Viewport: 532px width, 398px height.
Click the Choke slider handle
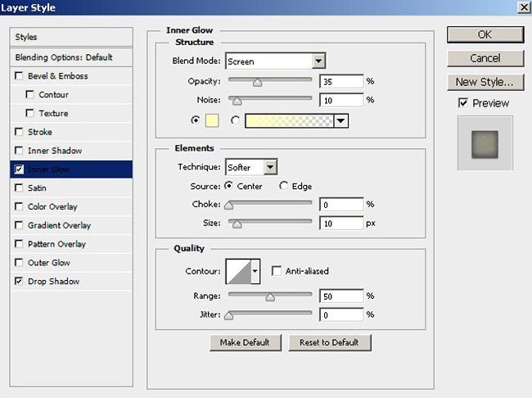point(229,205)
